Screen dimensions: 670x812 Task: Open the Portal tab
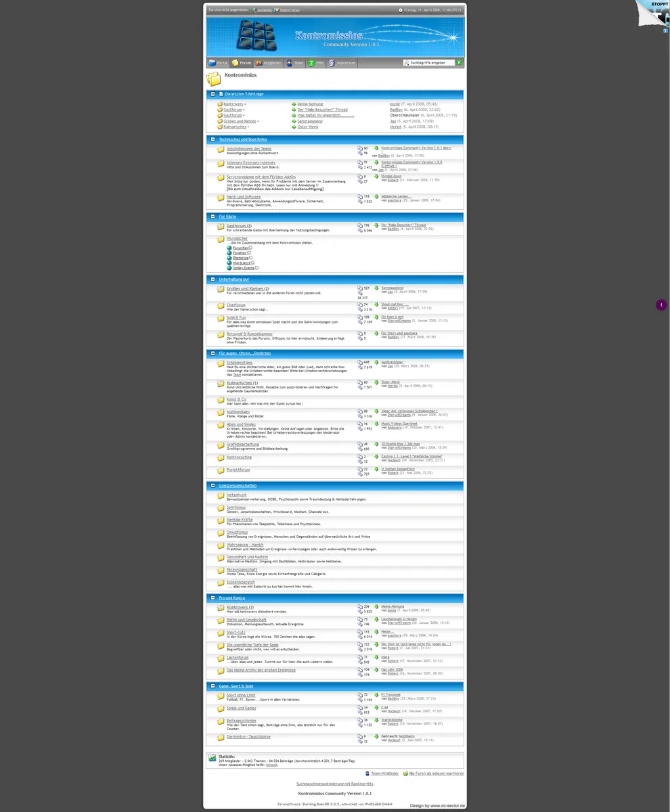pos(218,62)
